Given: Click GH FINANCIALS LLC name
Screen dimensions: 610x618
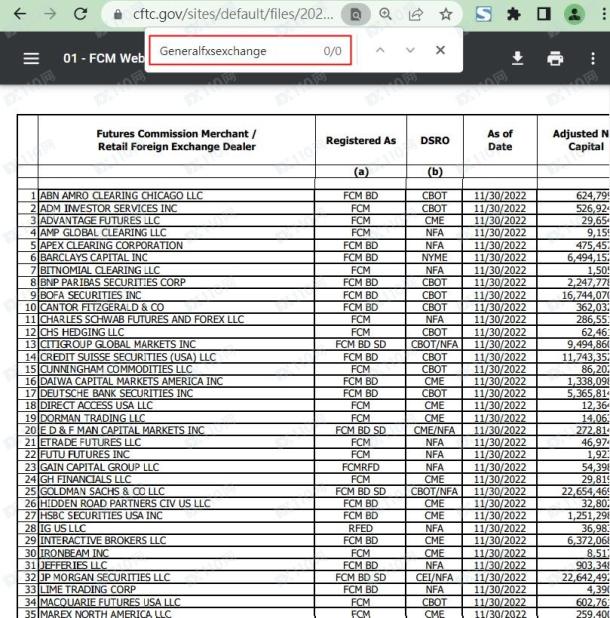Looking at the screenshot, I should pyautogui.click(x=86, y=479).
